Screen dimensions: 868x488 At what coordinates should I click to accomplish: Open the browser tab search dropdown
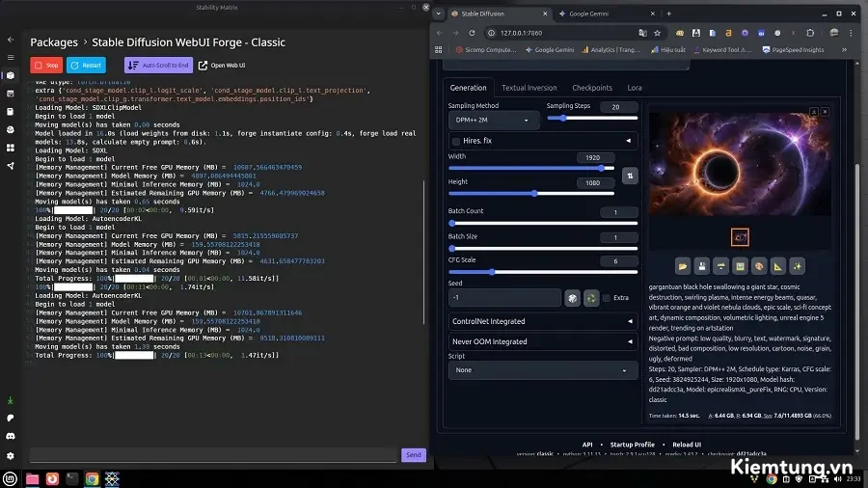pyautogui.click(x=439, y=14)
